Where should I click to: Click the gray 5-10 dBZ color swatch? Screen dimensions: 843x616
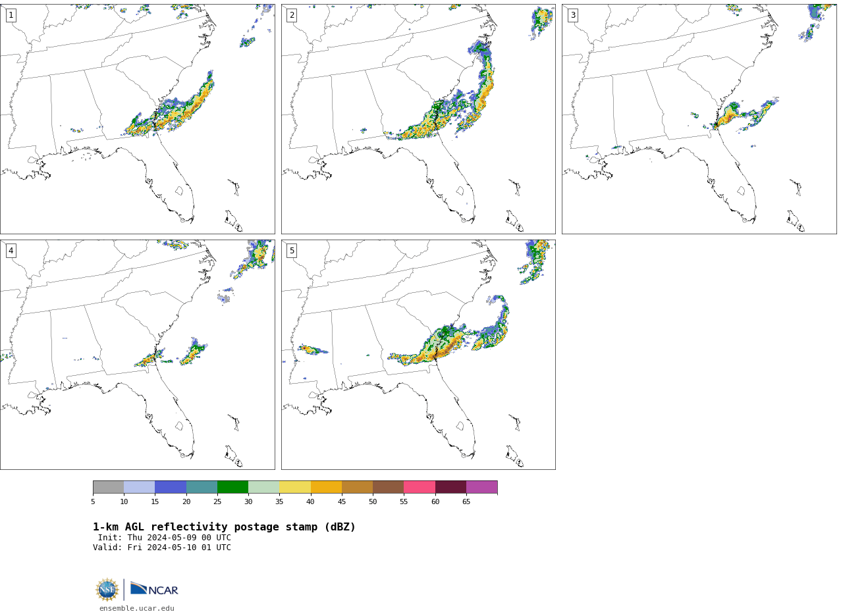coord(108,487)
